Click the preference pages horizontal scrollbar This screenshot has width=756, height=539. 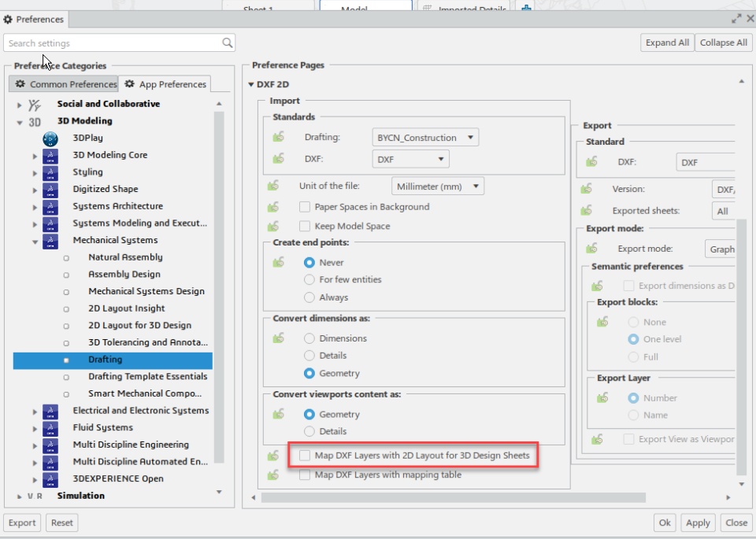pyautogui.click(x=454, y=497)
